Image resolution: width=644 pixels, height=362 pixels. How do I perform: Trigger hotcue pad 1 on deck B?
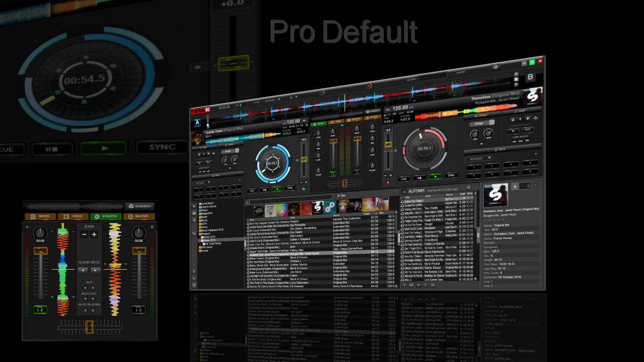click(x=474, y=167)
